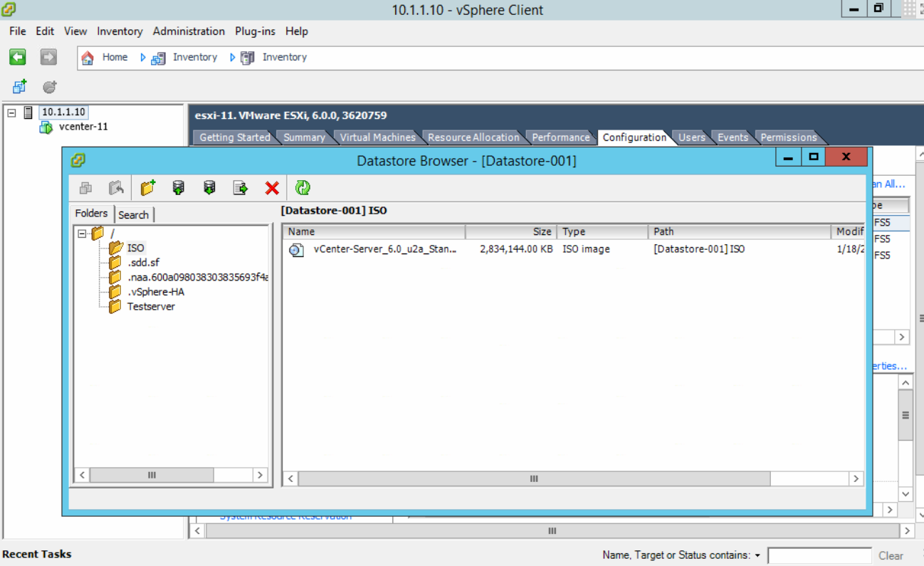Switch to the Virtual Machines tab
The width and height of the screenshot is (924, 566).
[377, 137]
